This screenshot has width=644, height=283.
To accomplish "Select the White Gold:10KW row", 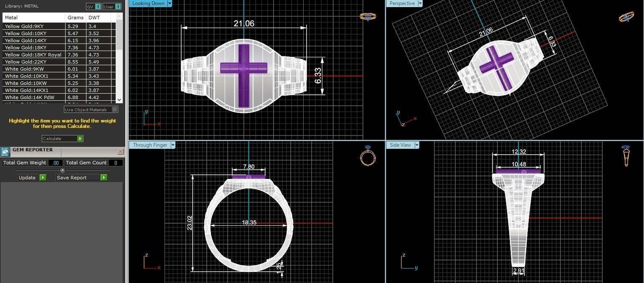I will pyautogui.click(x=59, y=83).
